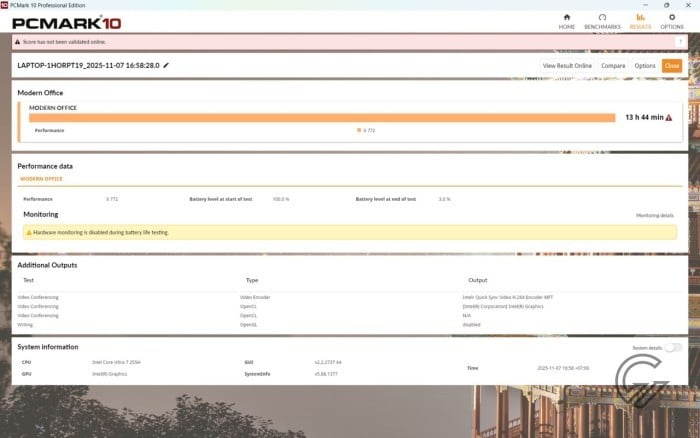
Task: Open the result Options dropdown button
Action: coord(644,66)
